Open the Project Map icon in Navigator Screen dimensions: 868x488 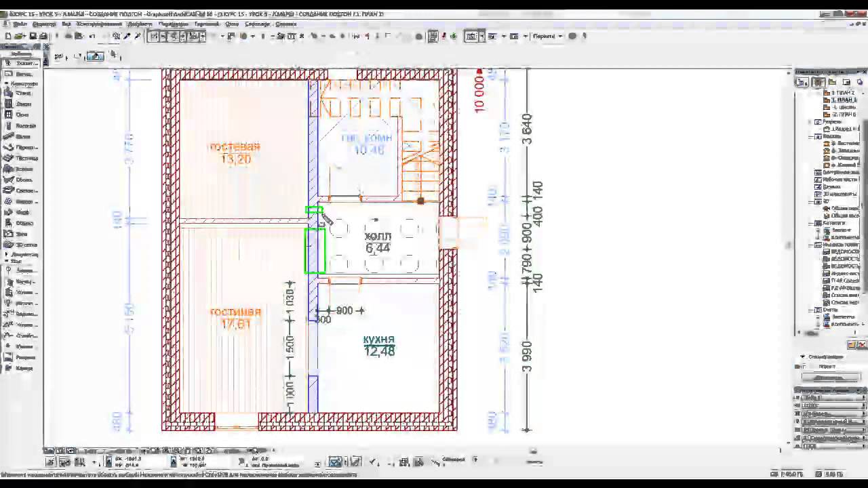click(819, 82)
